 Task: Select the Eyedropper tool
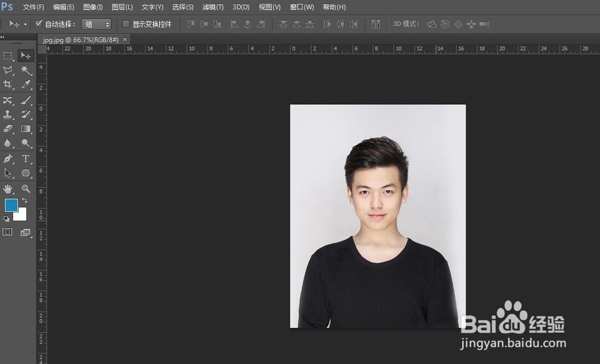click(x=26, y=84)
